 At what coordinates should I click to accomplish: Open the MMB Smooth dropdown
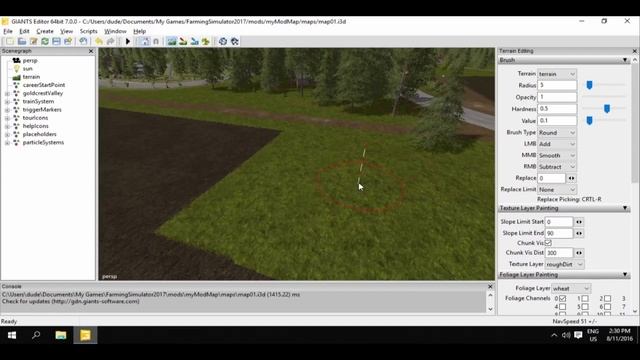click(557, 156)
